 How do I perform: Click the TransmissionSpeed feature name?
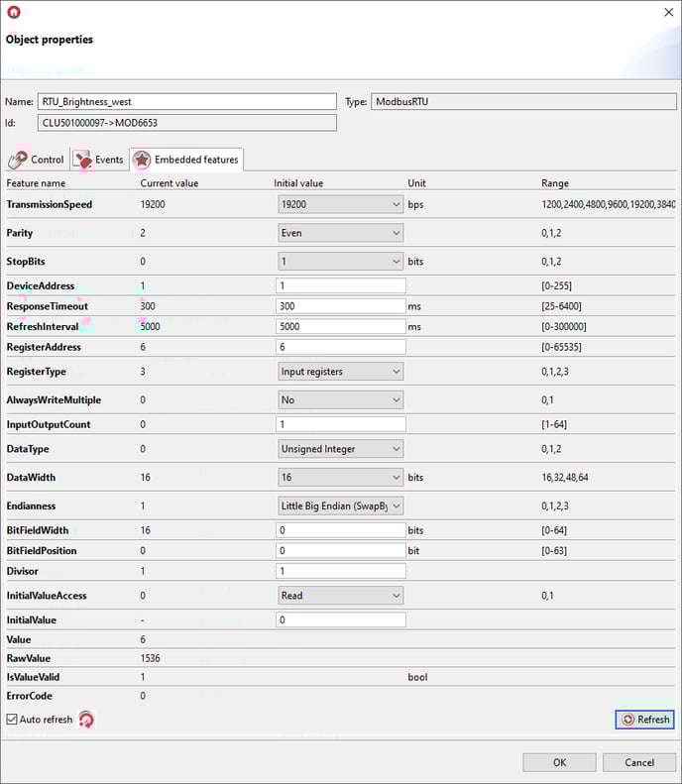[x=49, y=204]
